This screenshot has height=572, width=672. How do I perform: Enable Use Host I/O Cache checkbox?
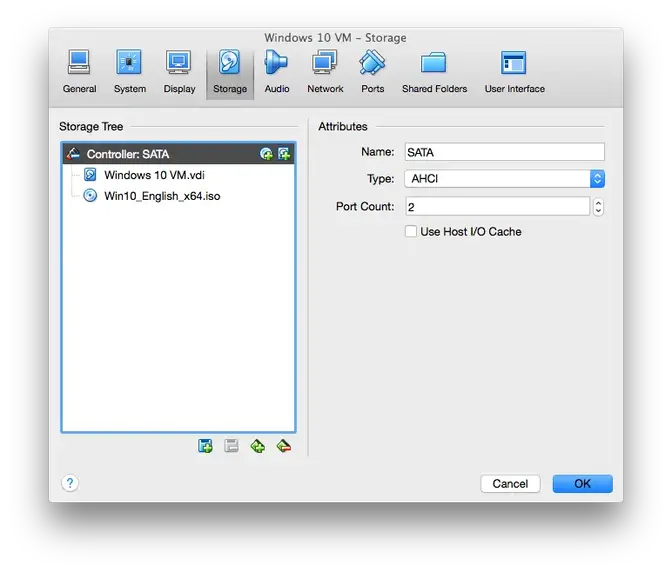click(411, 232)
